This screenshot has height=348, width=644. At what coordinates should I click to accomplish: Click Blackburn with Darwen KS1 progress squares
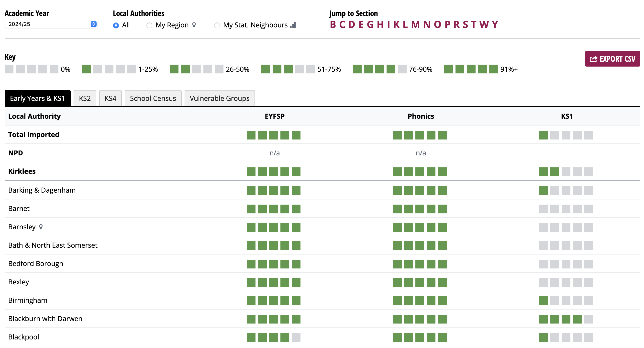point(566,319)
